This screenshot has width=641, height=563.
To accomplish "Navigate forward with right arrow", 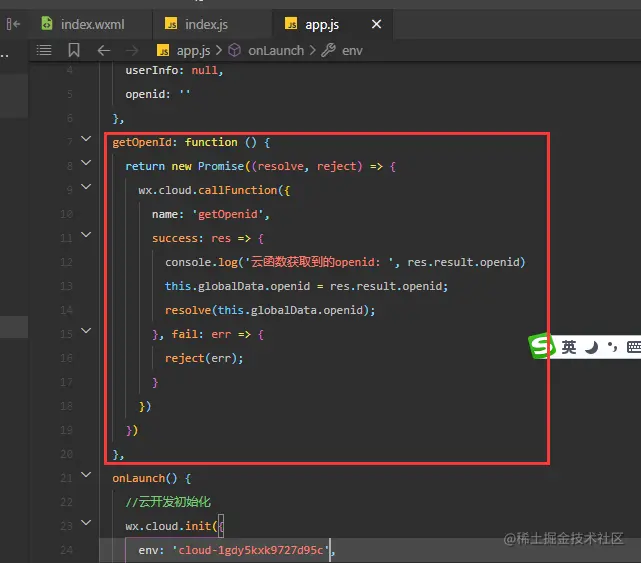I will 132,51.
